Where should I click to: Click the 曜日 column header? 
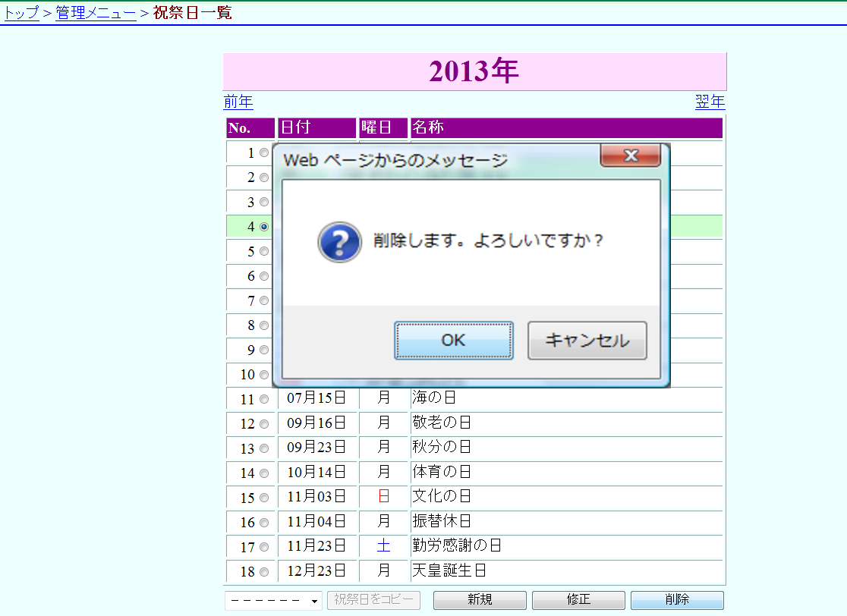(x=383, y=128)
